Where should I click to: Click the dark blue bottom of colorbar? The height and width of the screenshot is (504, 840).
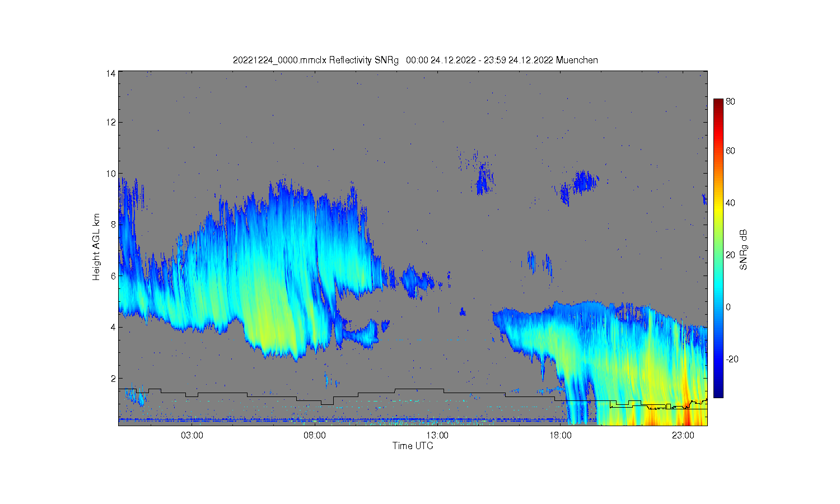click(718, 393)
